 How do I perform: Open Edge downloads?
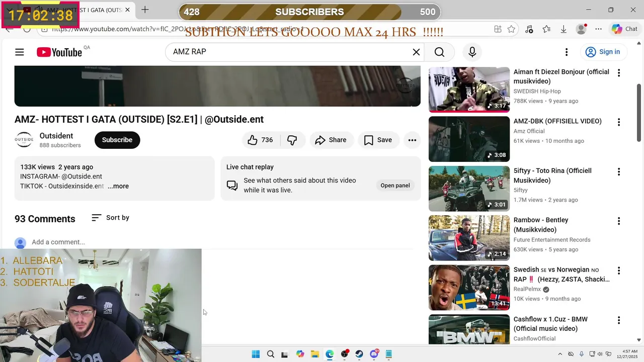click(563, 29)
